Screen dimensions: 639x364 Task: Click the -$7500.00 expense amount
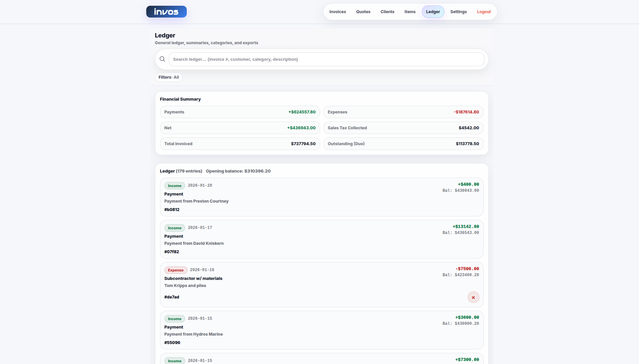coord(467,269)
